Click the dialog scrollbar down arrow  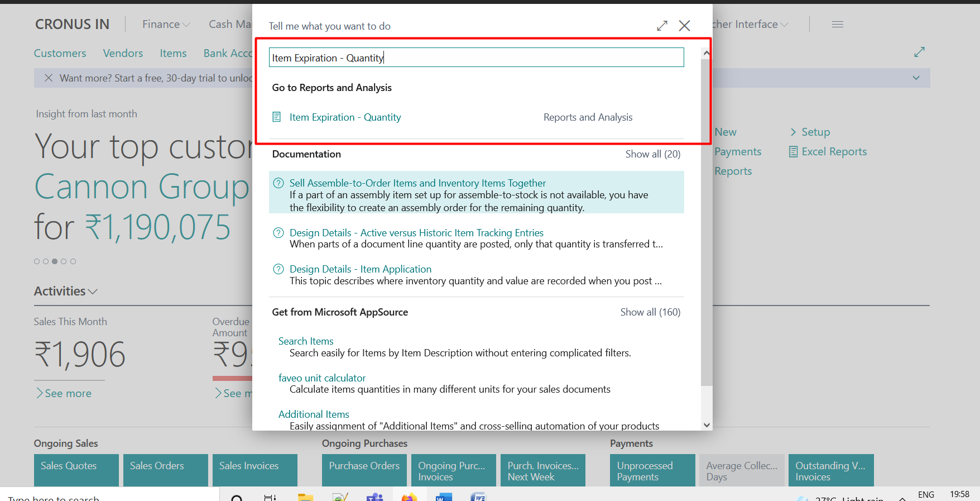pyautogui.click(x=707, y=425)
